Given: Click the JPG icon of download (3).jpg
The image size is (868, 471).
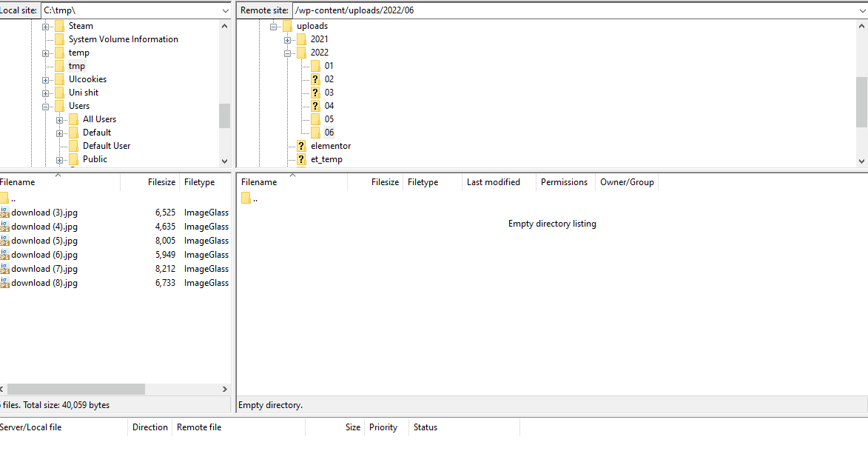Looking at the screenshot, I should pos(4,213).
